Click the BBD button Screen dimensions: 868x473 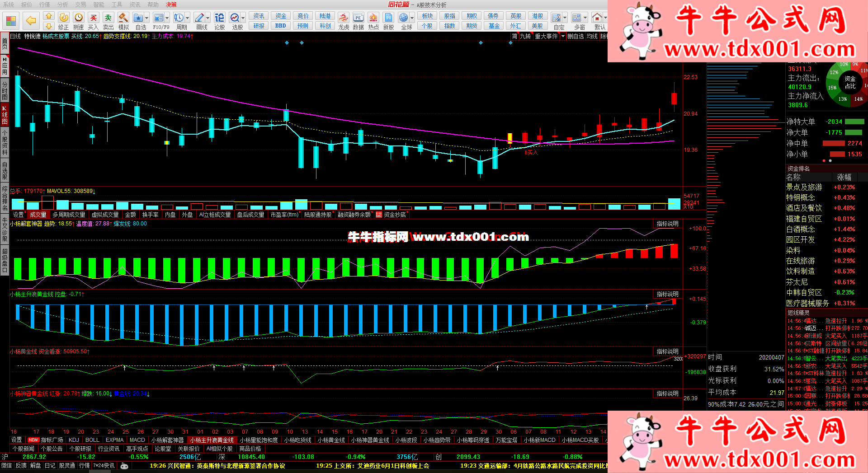point(280,26)
